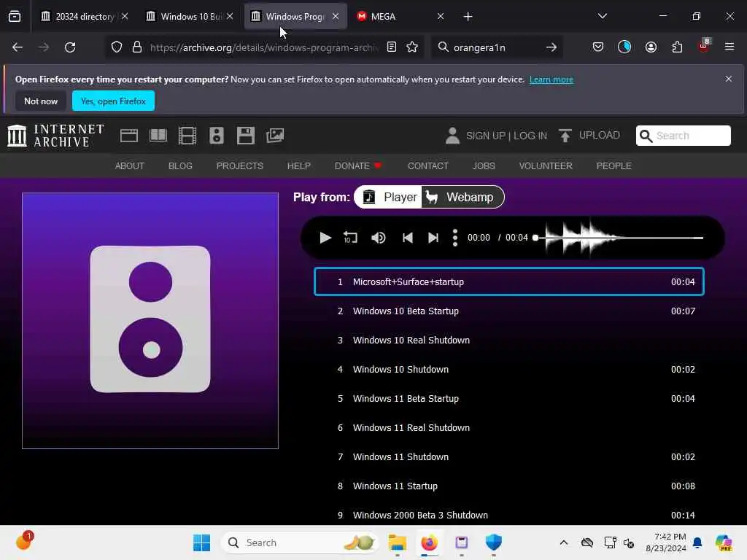The height and width of the screenshot is (560, 747).
Task: Open the ABOUT menu item
Action: tap(130, 166)
